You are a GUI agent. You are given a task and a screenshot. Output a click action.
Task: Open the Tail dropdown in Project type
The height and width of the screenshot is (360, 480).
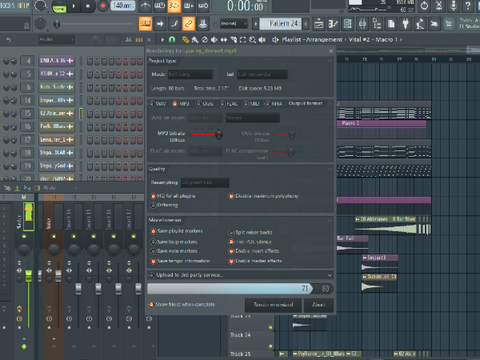click(262, 74)
